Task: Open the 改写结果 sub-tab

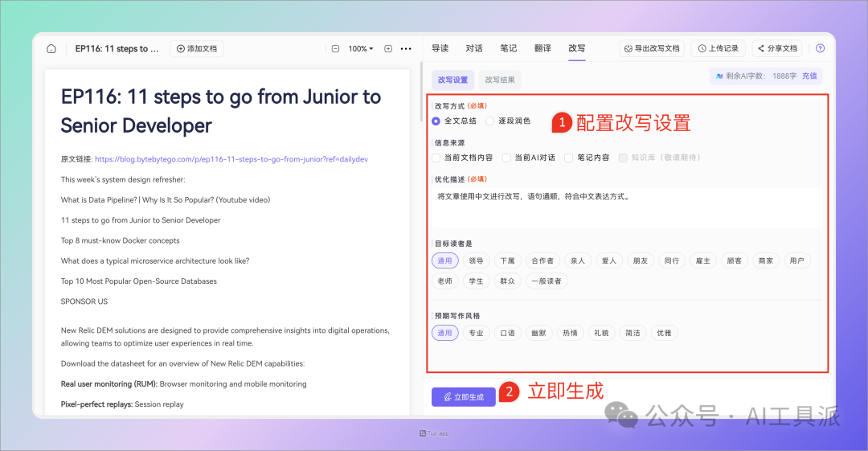Action: [500, 80]
